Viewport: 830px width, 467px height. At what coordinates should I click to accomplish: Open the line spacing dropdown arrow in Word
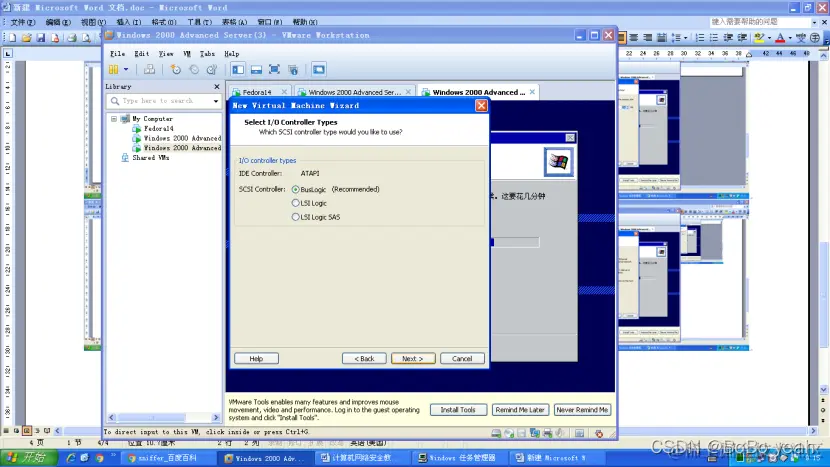[x=685, y=38]
